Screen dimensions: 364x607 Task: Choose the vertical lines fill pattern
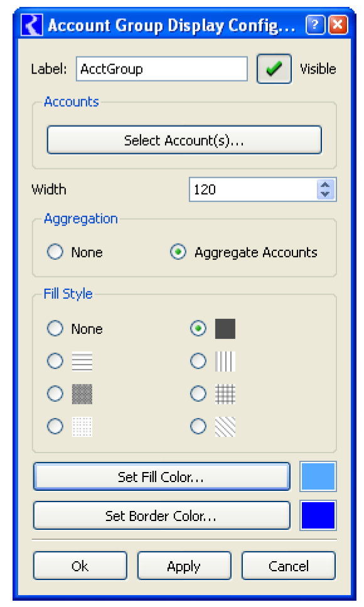point(225,361)
